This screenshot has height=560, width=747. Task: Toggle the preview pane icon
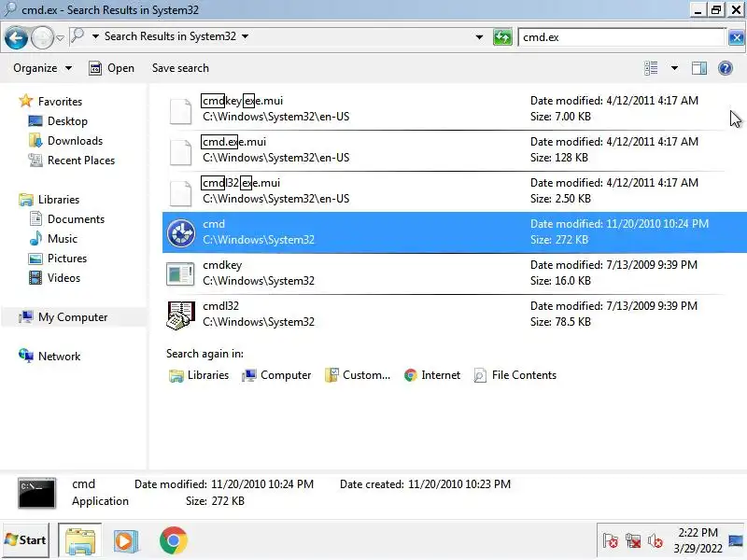point(698,68)
